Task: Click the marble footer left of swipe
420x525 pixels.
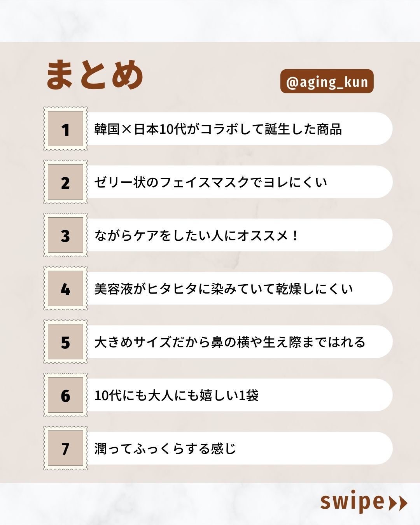Action: (x=156, y=504)
